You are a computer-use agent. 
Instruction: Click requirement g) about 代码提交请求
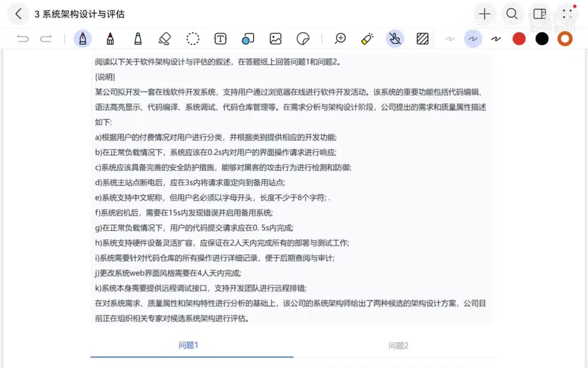click(194, 227)
